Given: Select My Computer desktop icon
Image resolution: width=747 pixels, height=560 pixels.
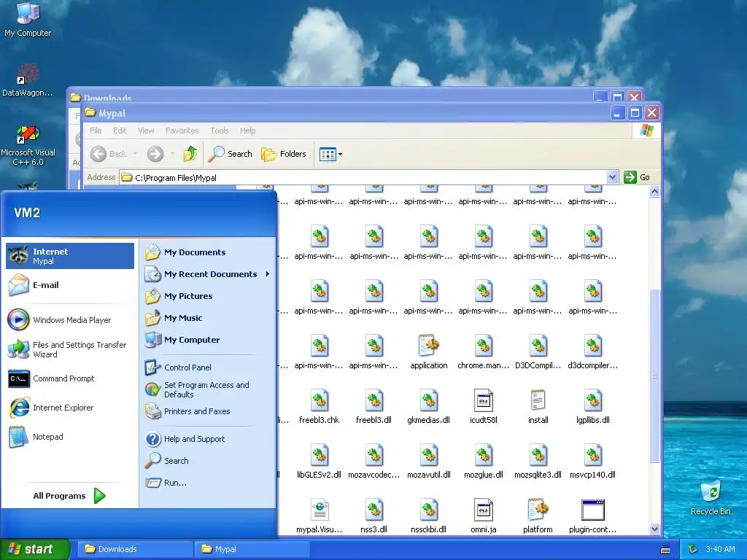Looking at the screenshot, I should click(x=28, y=20).
